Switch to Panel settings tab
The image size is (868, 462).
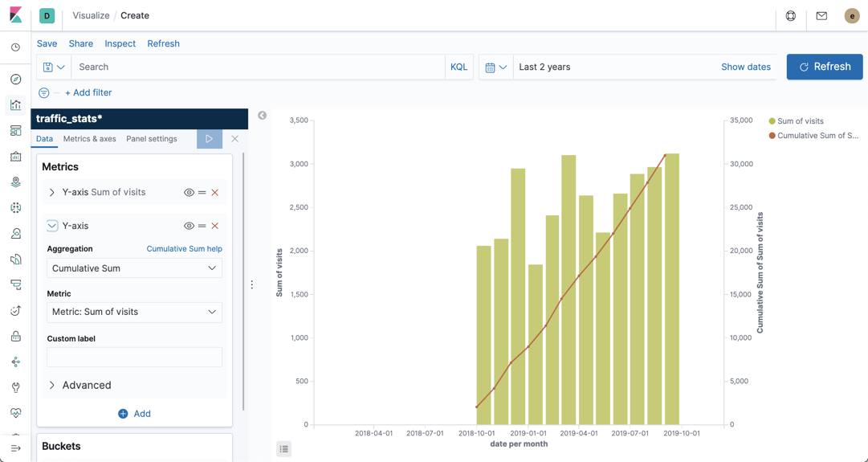click(152, 139)
